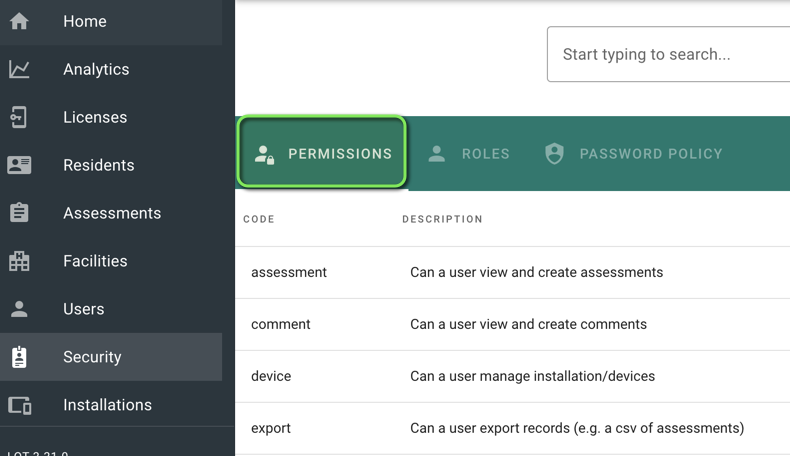Screen dimensions: 790x456
Task: Click the Facilities building icon
Action: (x=19, y=261)
